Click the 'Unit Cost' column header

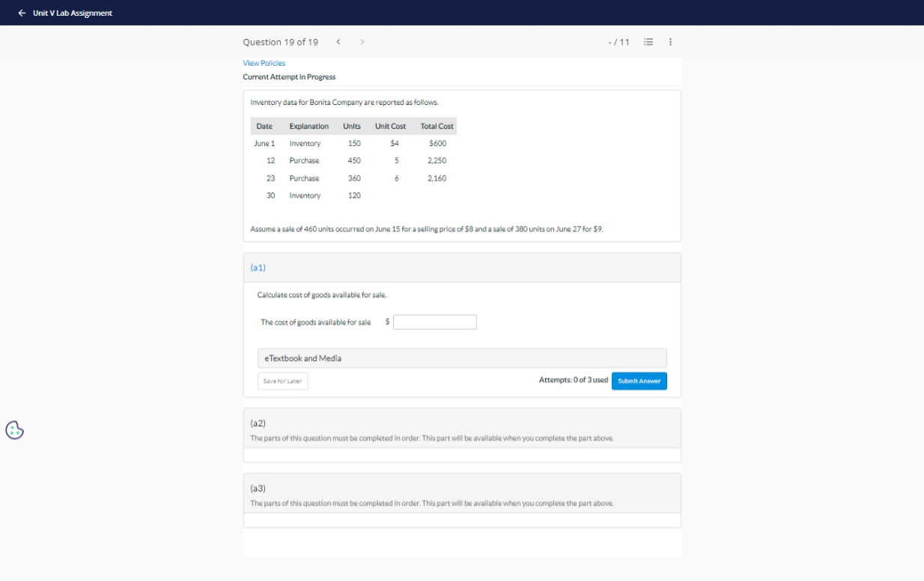pos(390,126)
